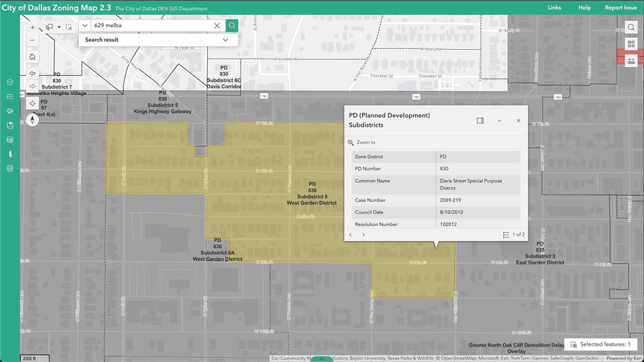
Task: Show the next popup feature
Action: tap(363, 235)
